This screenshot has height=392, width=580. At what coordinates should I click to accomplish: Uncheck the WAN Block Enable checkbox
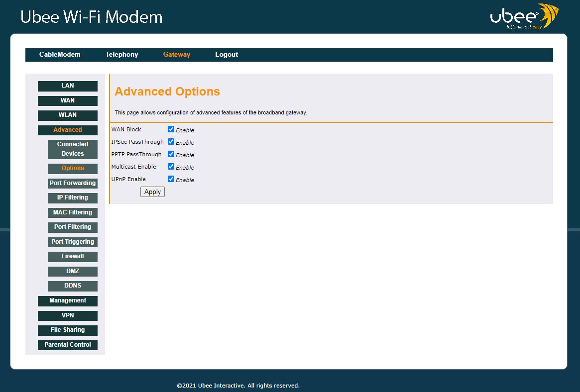[171, 129]
